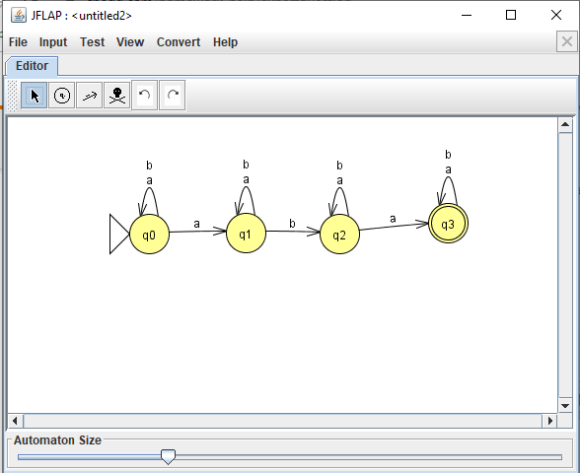Viewport: 580px width, 473px height.
Task: Open the File menu
Action: pos(18,42)
